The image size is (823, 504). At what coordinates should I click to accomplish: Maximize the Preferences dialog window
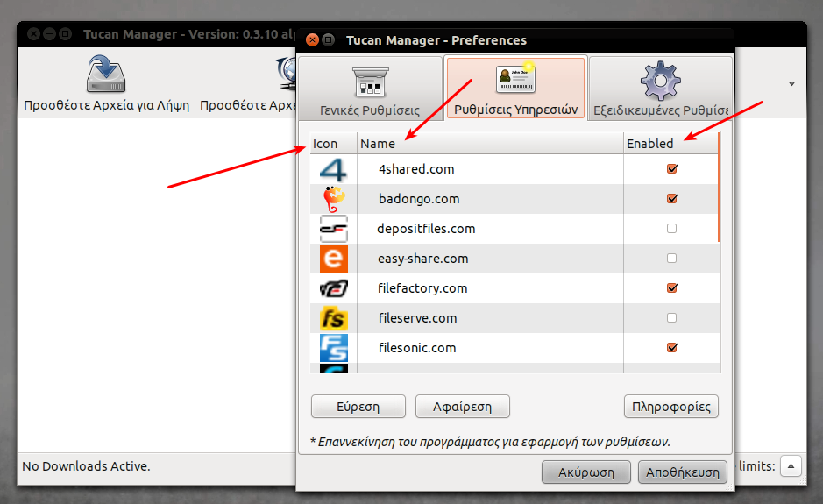point(328,40)
